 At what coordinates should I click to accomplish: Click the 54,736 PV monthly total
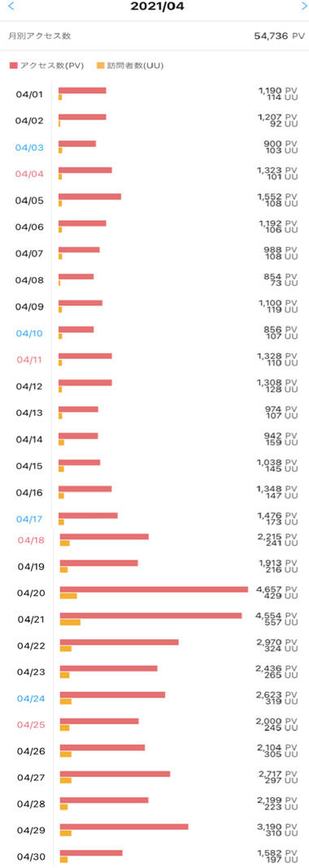coord(280,37)
